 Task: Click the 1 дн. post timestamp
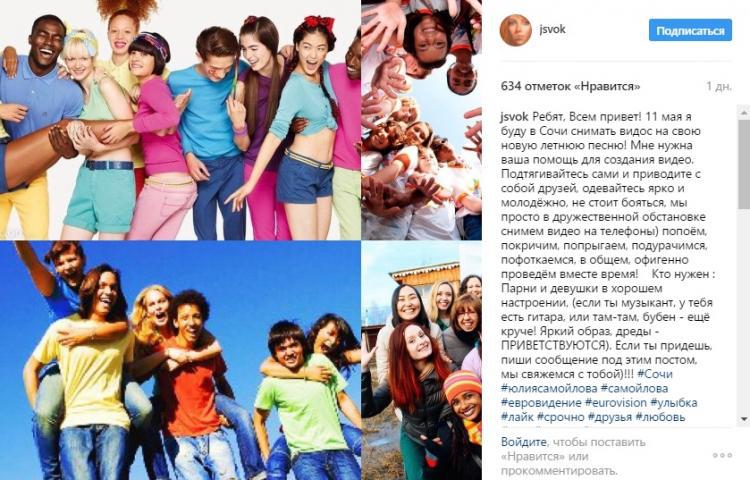pyautogui.click(x=718, y=87)
